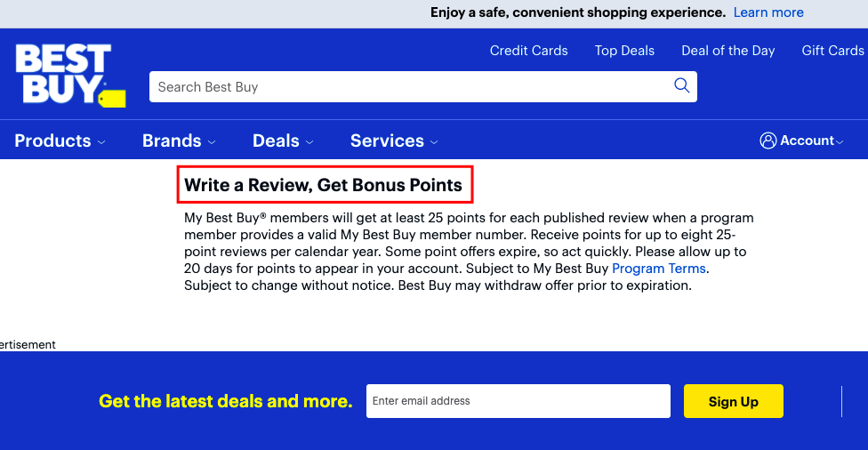Click the Account person icon

[x=768, y=141]
